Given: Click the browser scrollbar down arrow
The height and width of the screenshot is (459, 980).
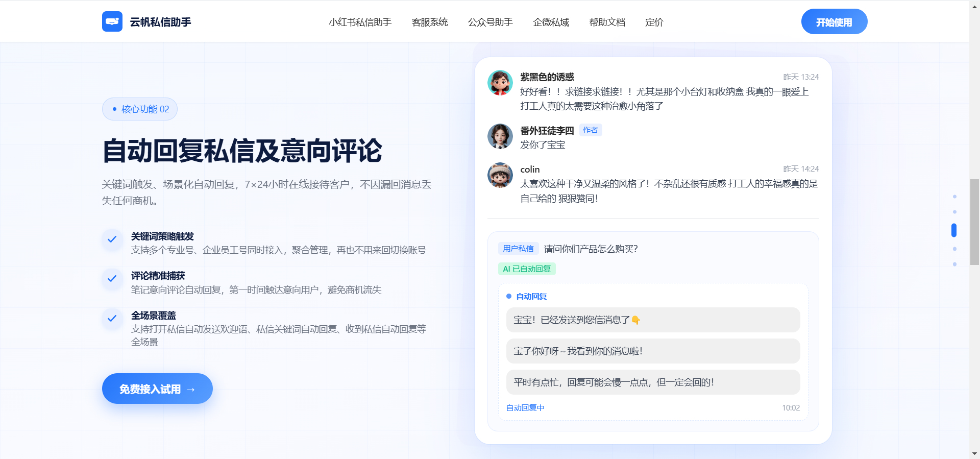Looking at the screenshot, I should [x=974, y=453].
